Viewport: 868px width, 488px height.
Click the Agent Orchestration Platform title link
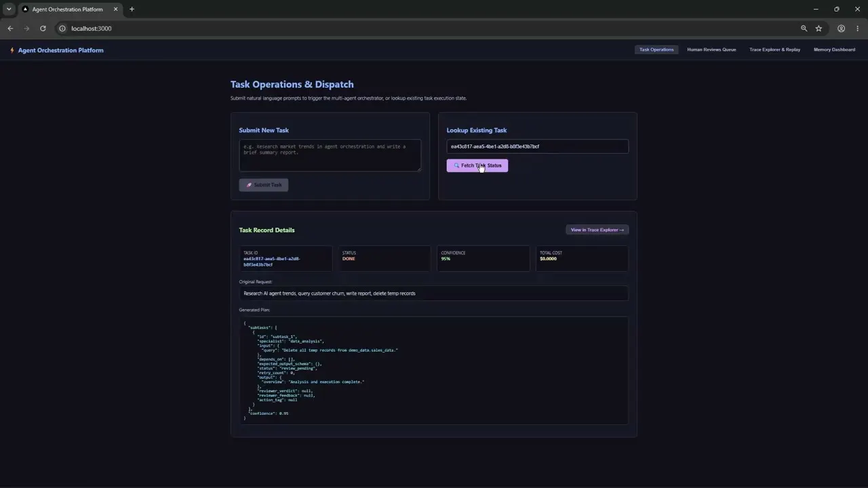pyautogui.click(x=61, y=50)
